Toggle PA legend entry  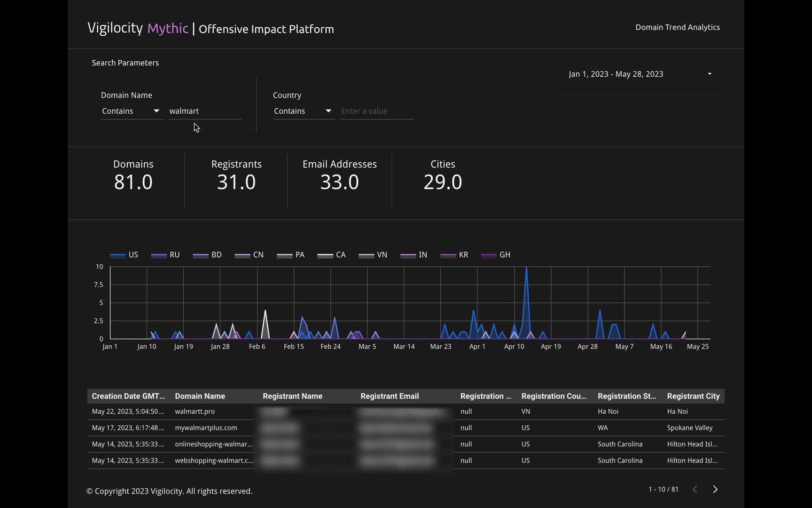(291, 255)
